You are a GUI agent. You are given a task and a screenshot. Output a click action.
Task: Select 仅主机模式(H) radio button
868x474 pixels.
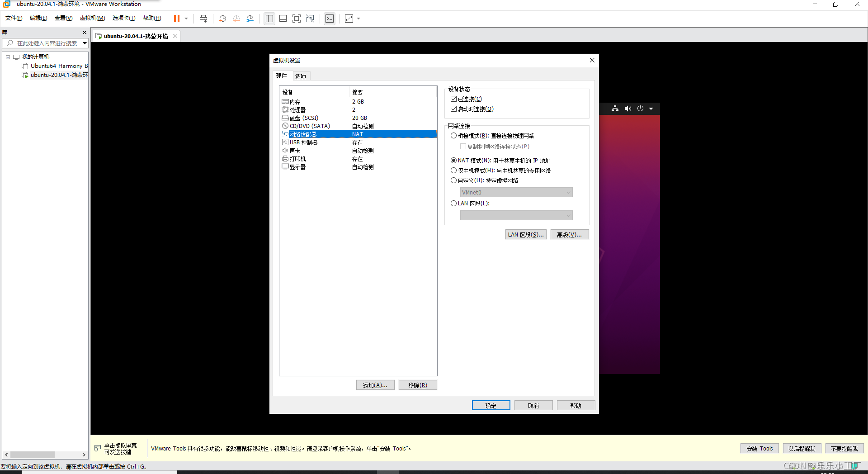(453, 171)
